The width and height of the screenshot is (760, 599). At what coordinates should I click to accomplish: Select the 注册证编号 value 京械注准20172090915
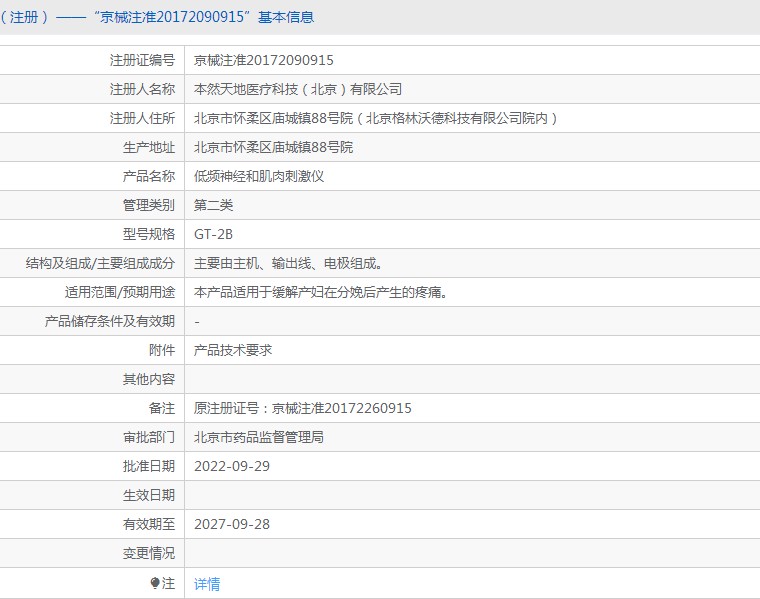pyautogui.click(x=264, y=60)
